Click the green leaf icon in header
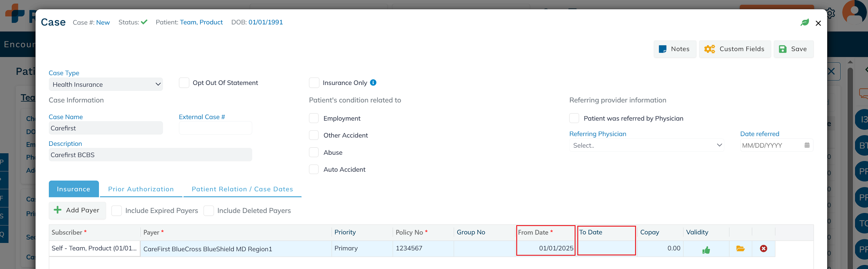The height and width of the screenshot is (269, 868). tap(805, 23)
